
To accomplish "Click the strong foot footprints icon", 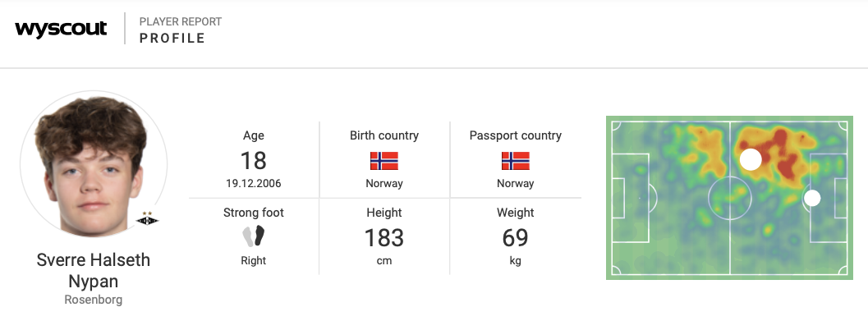I will 254,237.
